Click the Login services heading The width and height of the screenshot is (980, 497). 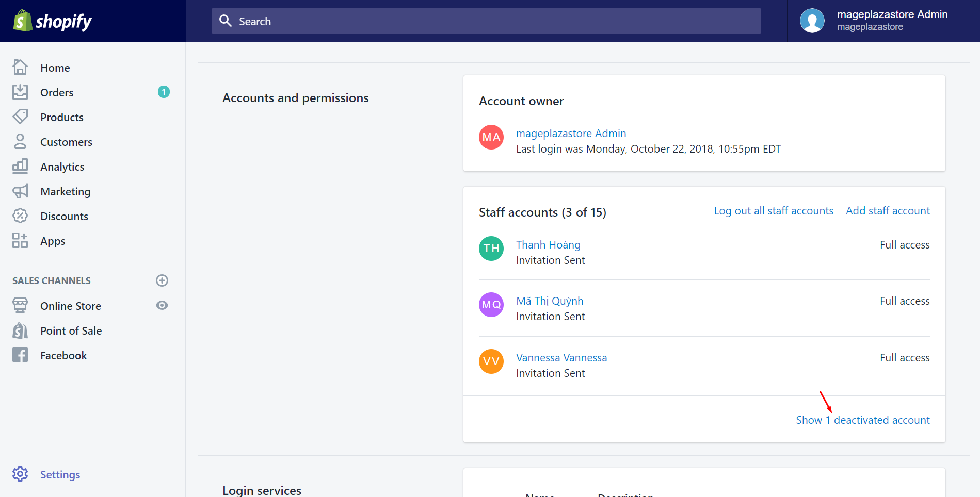[x=262, y=490]
